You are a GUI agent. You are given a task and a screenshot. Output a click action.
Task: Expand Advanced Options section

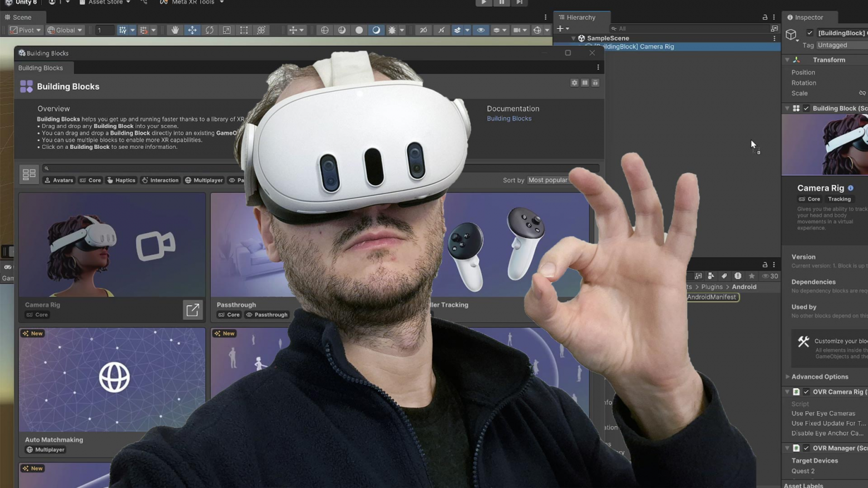click(787, 377)
